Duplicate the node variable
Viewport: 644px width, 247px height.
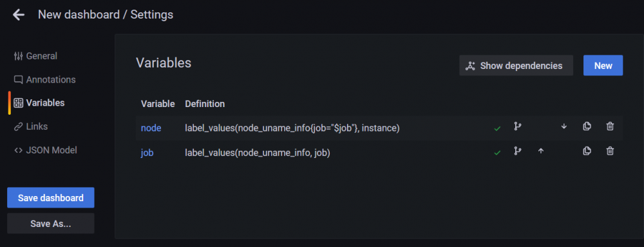click(587, 126)
